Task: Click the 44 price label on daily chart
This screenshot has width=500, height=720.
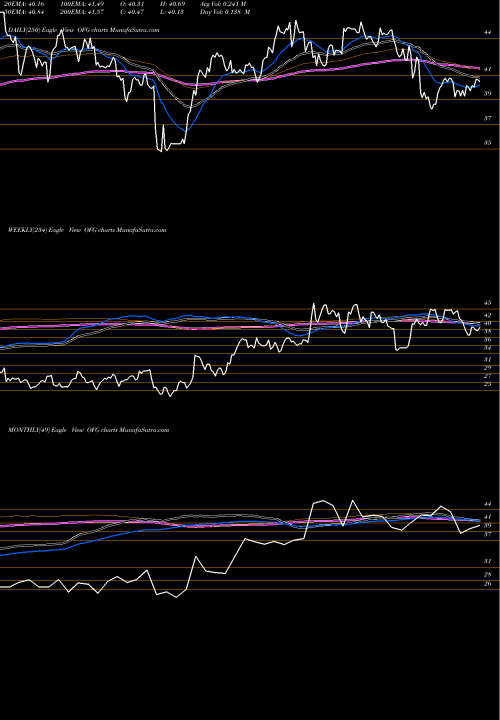Action: point(488,33)
